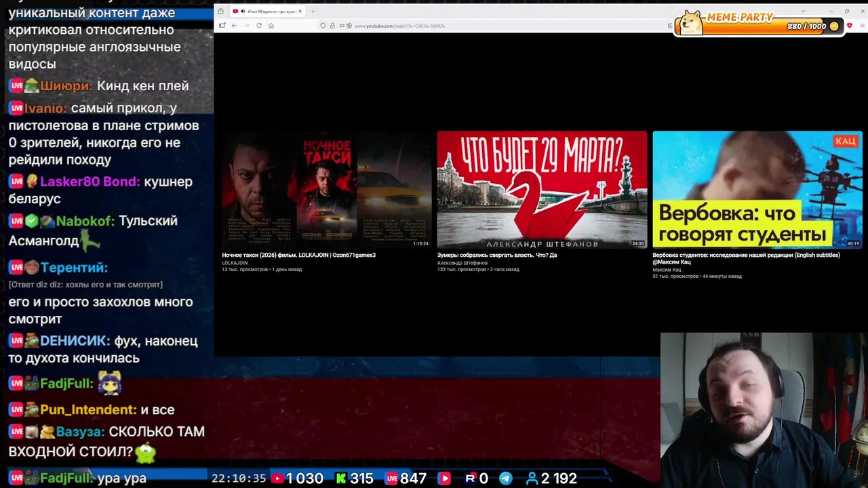Click the 40:19 video duration label
868x488 pixels.
click(x=852, y=243)
